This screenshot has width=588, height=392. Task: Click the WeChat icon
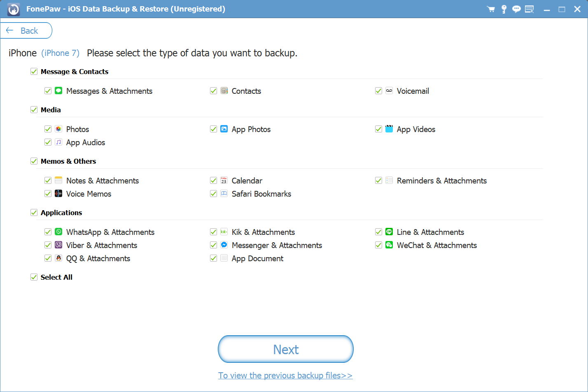pos(389,245)
